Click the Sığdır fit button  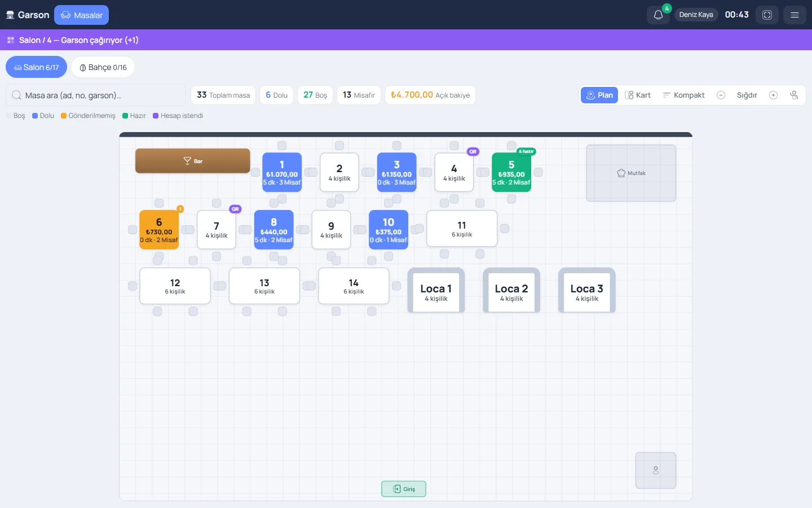pos(747,95)
